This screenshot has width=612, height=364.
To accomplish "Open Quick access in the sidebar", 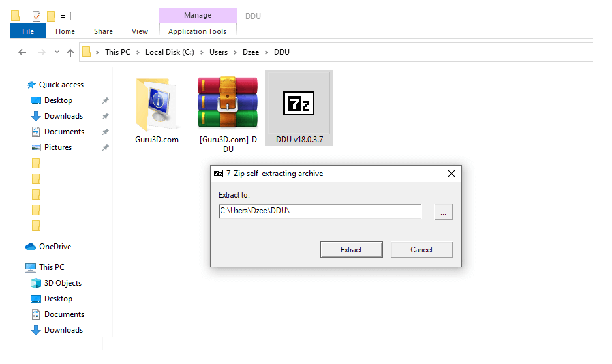I will [55, 85].
